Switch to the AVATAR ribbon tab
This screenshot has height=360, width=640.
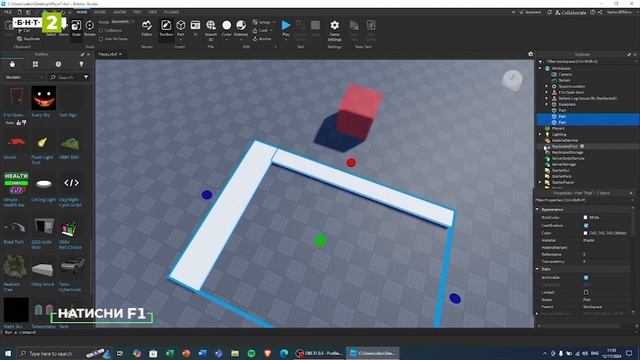[120, 12]
